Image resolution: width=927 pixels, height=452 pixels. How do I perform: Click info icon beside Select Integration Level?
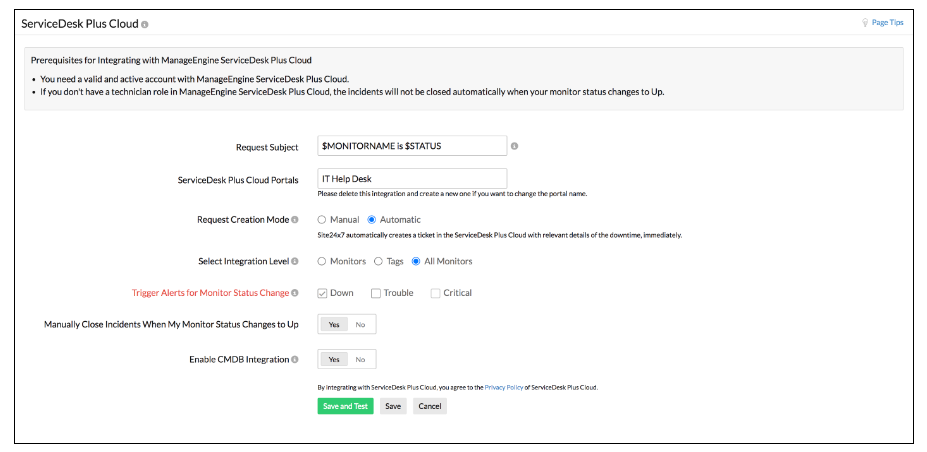tap(294, 261)
